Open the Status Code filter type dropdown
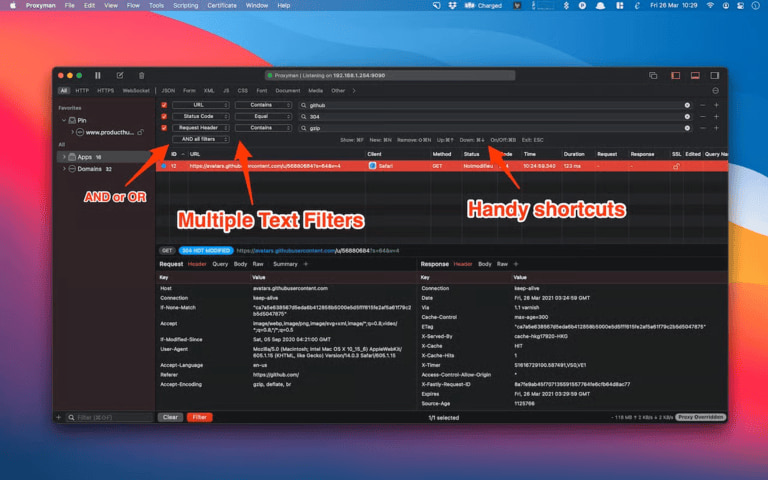Image resolution: width=768 pixels, height=480 pixels. (201, 117)
